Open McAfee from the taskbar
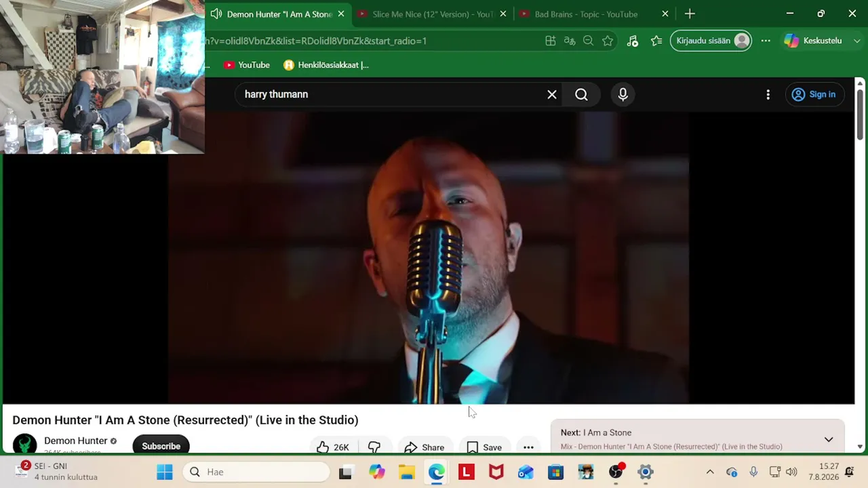This screenshot has width=868, height=488. click(496, 472)
